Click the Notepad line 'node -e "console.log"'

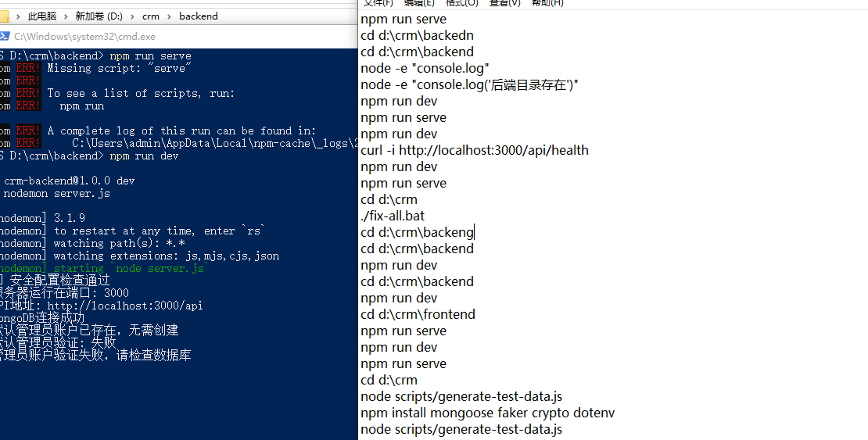click(x=425, y=69)
